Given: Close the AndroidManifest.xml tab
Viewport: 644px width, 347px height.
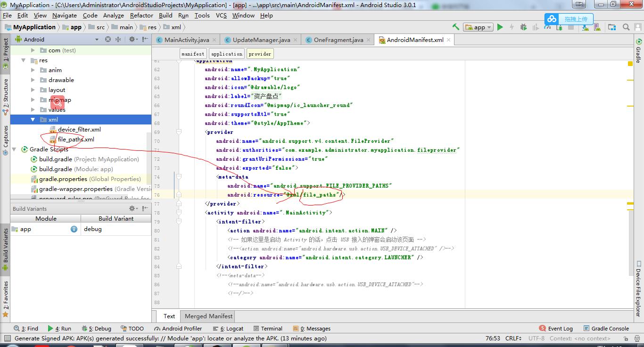Looking at the screenshot, I should coord(449,40).
